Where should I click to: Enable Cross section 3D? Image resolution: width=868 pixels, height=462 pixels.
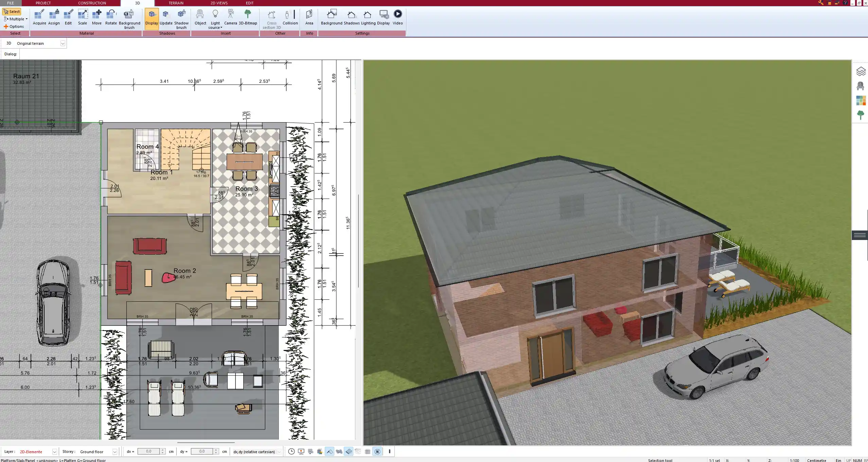(x=272, y=19)
